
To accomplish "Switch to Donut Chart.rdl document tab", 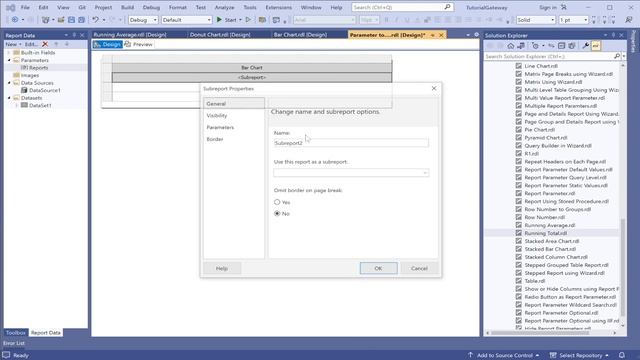I will point(220,35).
